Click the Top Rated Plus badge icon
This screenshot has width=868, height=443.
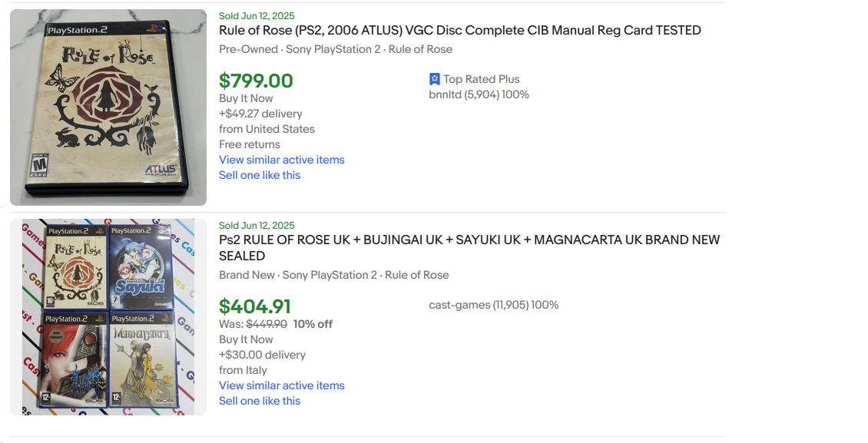(x=435, y=79)
